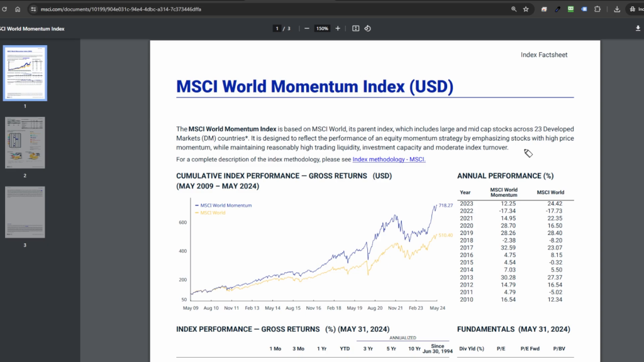Click the "MSCI World" chart legend entry

[x=210, y=212]
